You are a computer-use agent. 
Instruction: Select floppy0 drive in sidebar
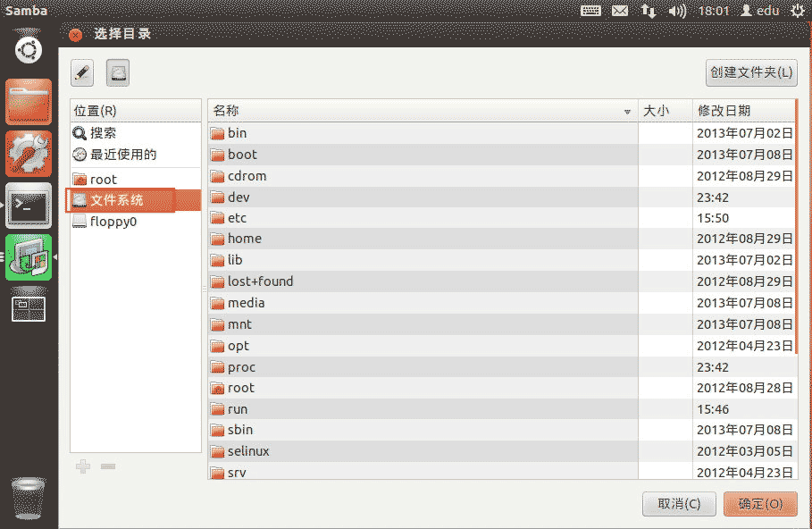(x=113, y=222)
